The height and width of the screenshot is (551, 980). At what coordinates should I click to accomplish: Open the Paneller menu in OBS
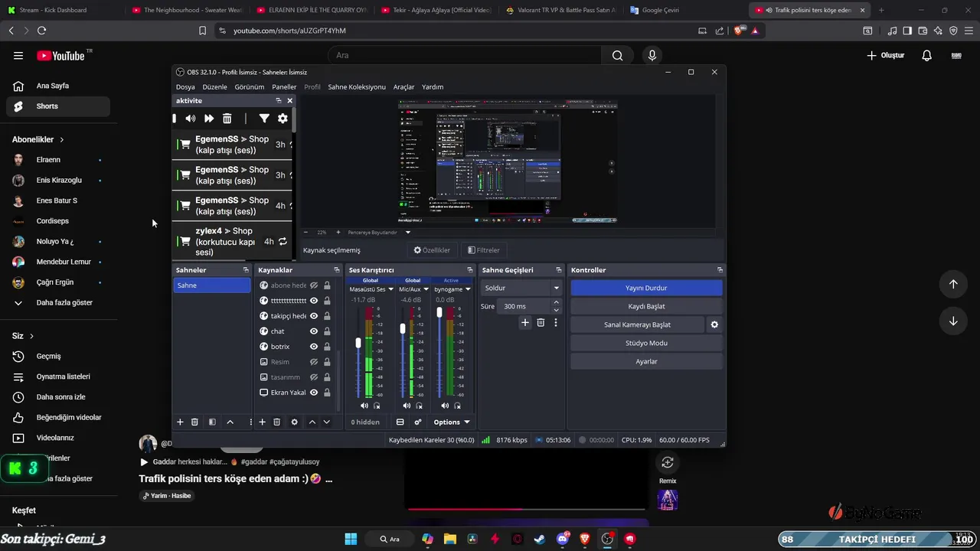coord(284,87)
